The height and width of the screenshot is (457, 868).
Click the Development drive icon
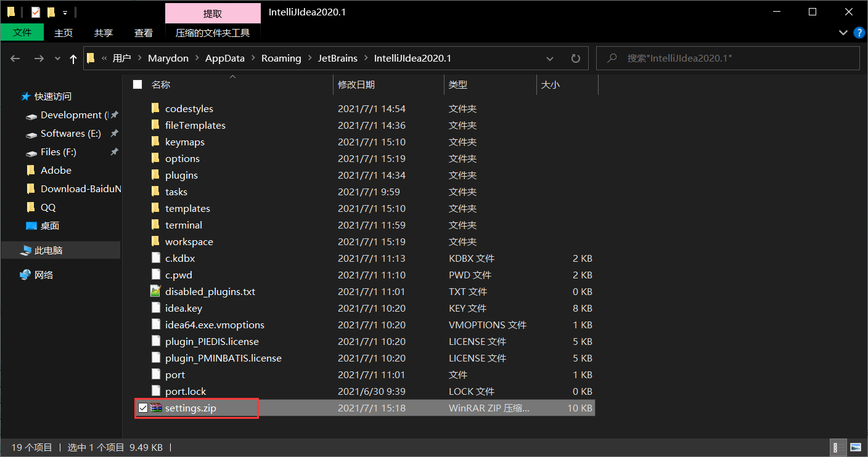point(31,115)
